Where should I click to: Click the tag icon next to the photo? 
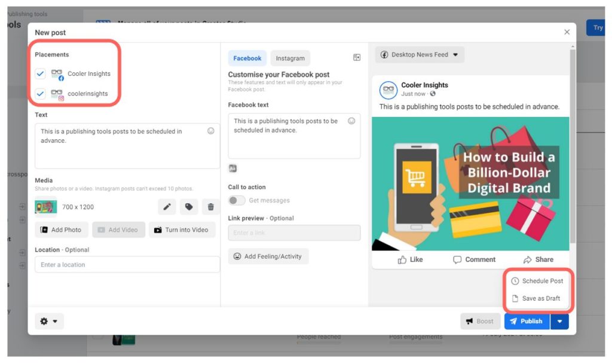click(x=189, y=206)
